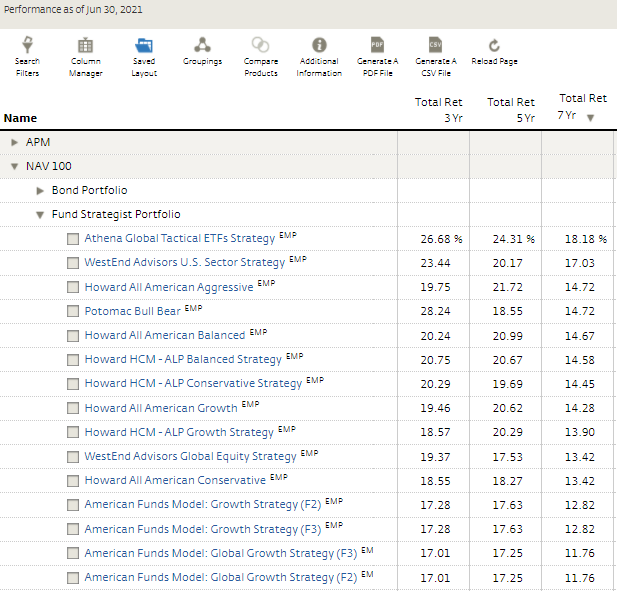This screenshot has height=591, width=617.
Task: Open Howard HCM - ALP Balanced Strategy link
Action: 183,359
